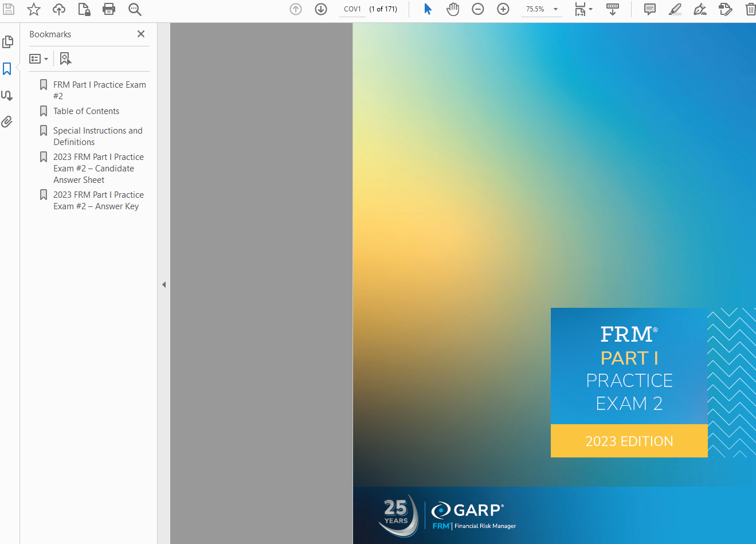Upload document to cloud icon
The height and width of the screenshot is (544, 756).
click(59, 9)
